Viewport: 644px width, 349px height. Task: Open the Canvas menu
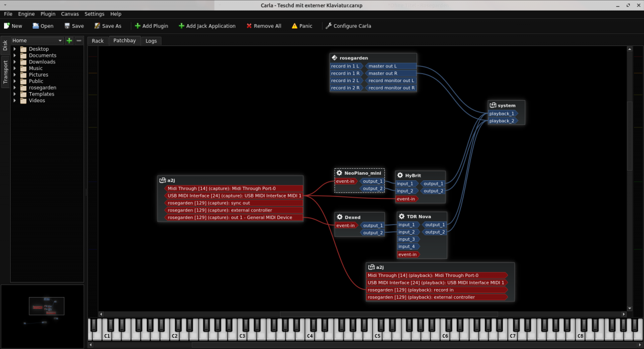click(x=70, y=14)
